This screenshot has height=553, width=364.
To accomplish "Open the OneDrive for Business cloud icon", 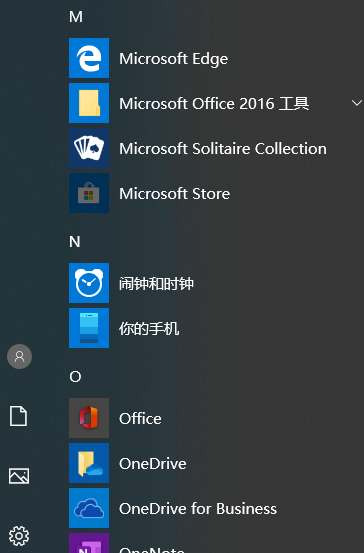I will pyautogui.click(x=89, y=508).
